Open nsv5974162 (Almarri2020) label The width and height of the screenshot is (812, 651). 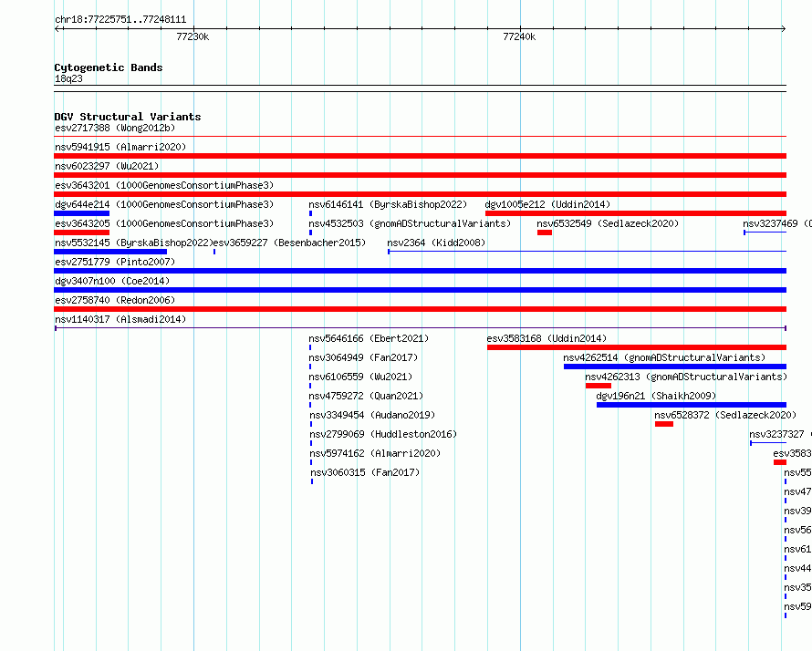(x=375, y=453)
